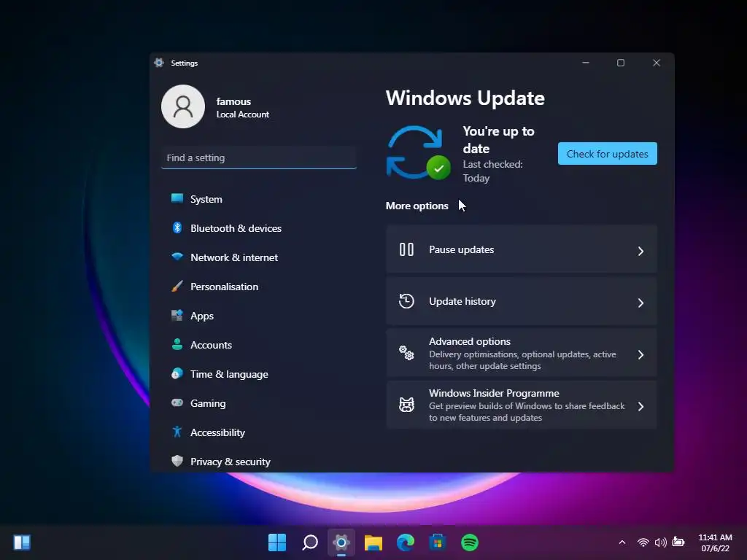Click the Bluetooth icon in sidebar
The width and height of the screenshot is (747, 560).
(x=177, y=227)
